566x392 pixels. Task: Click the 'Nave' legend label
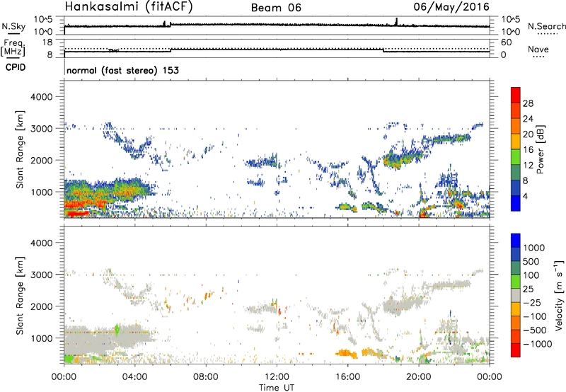click(538, 49)
